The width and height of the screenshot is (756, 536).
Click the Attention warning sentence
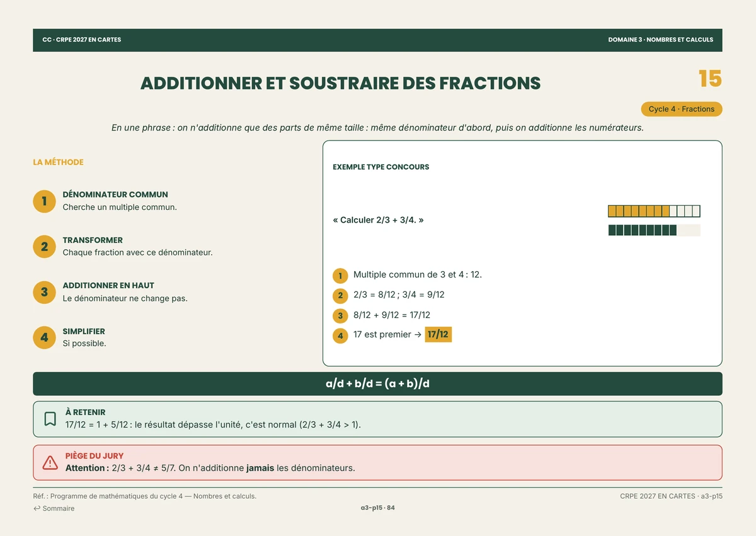tap(210, 468)
